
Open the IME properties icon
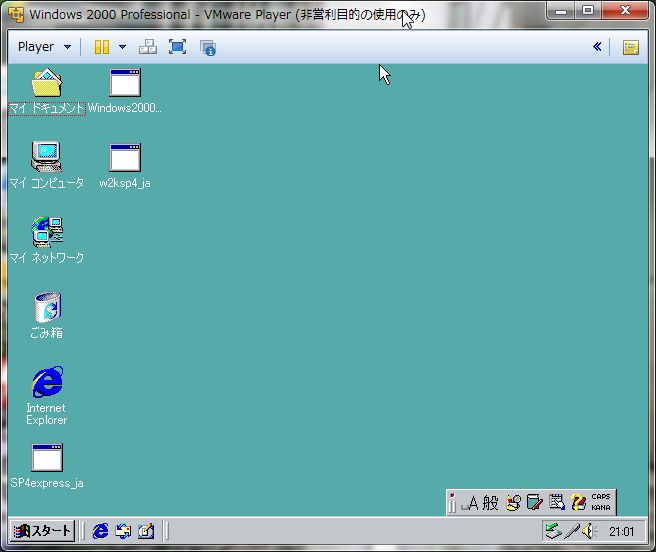click(x=556, y=502)
